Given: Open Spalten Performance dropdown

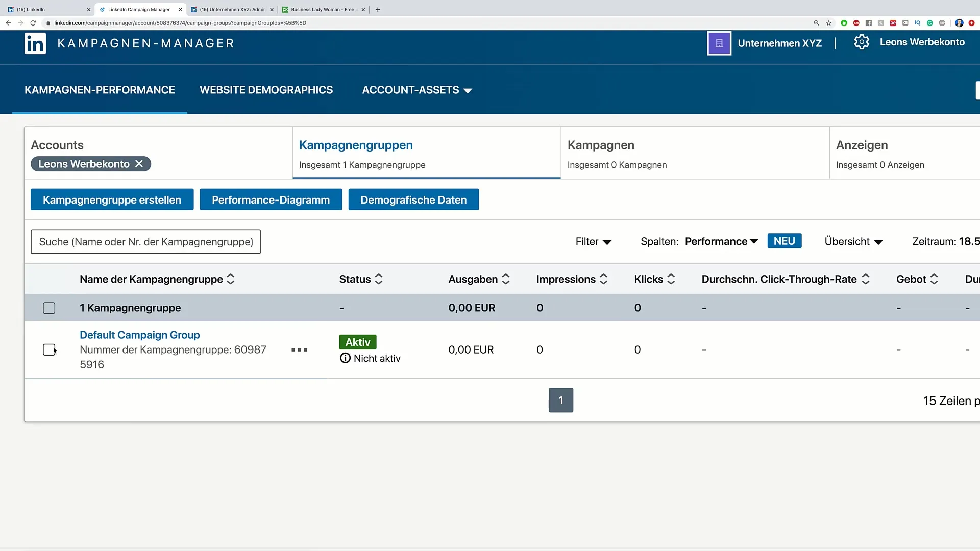Looking at the screenshot, I should tap(721, 242).
